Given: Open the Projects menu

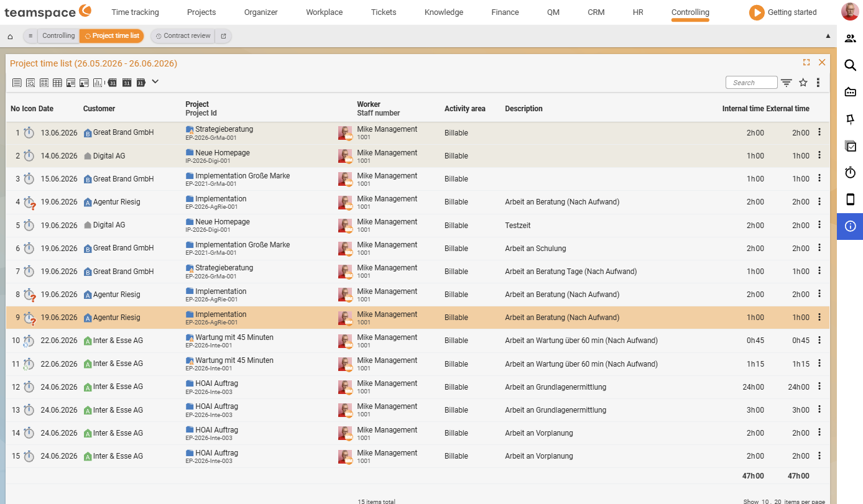Looking at the screenshot, I should pos(201,12).
